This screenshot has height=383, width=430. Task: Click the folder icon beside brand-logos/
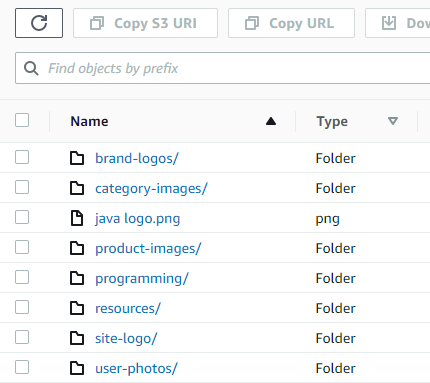(x=77, y=158)
